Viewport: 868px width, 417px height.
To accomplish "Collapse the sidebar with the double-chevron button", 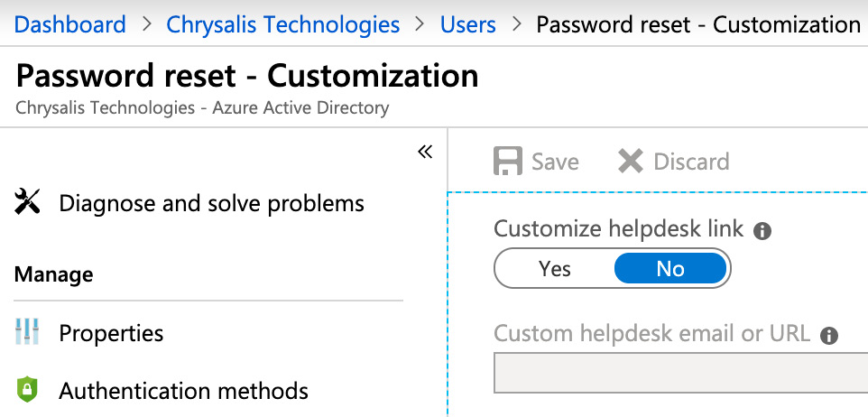I will point(425,152).
